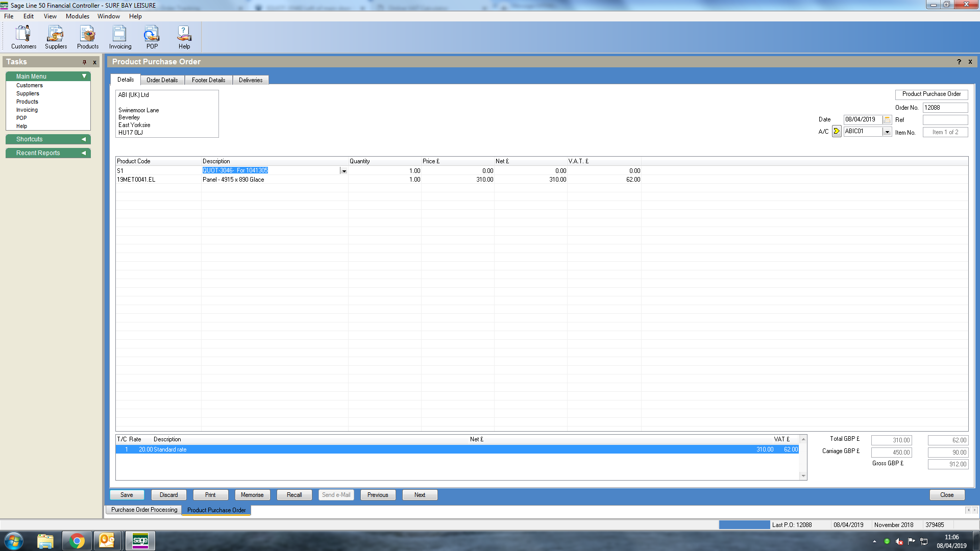Open the Invoicing toolbar icon
The width and height of the screenshot is (980, 551).
coord(120,37)
